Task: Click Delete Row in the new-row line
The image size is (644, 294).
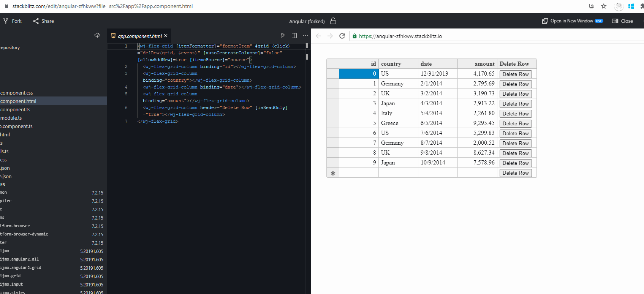Action: tap(516, 173)
